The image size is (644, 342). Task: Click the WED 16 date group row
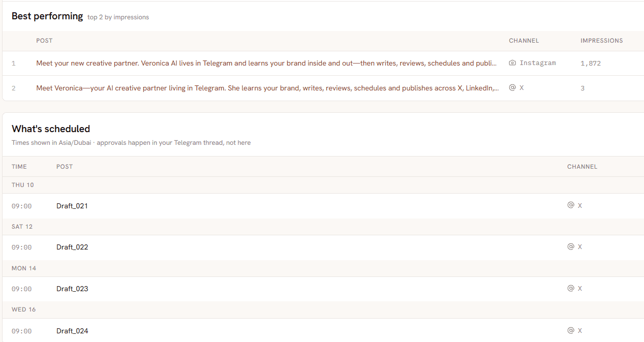pyautogui.click(x=323, y=309)
